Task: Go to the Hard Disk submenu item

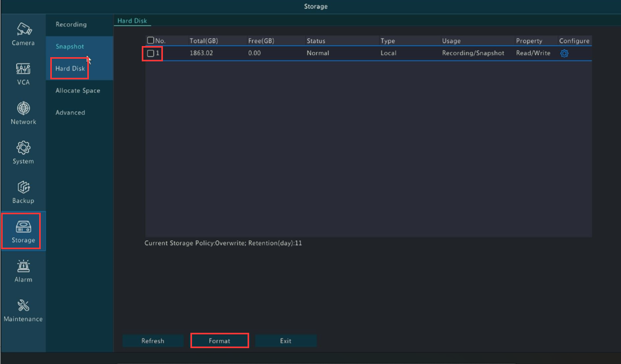Action: point(70,69)
